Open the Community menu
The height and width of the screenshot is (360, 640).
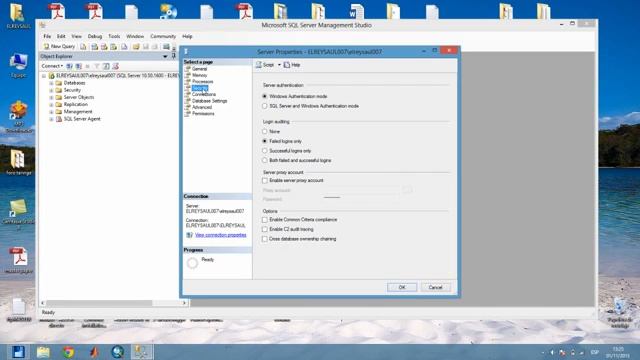[x=163, y=36]
